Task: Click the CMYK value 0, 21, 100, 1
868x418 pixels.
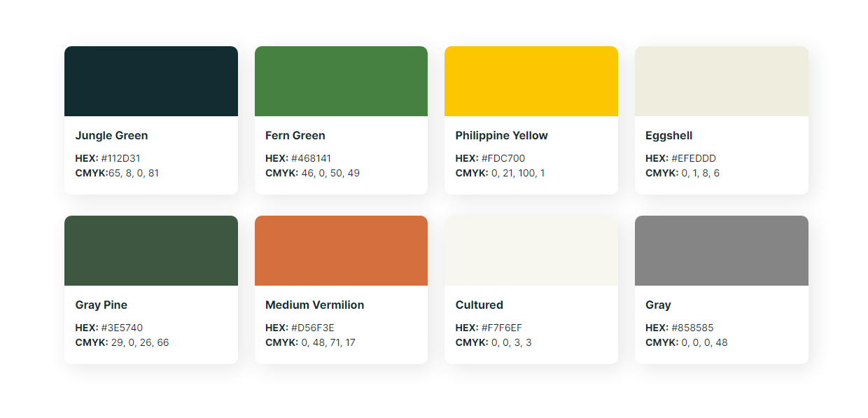Action: click(x=518, y=173)
